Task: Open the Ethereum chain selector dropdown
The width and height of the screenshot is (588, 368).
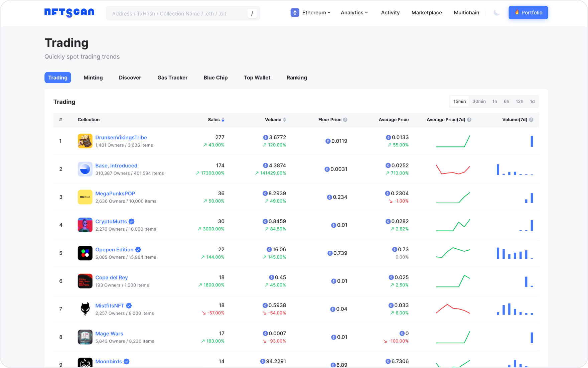Action: tap(311, 12)
